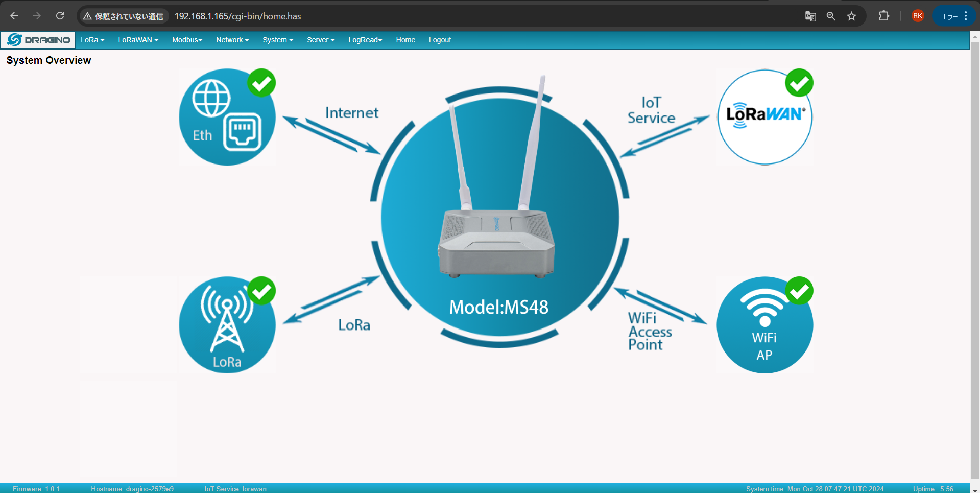The image size is (980, 493).
Task: Click the Dragino logo
Action: coord(38,40)
